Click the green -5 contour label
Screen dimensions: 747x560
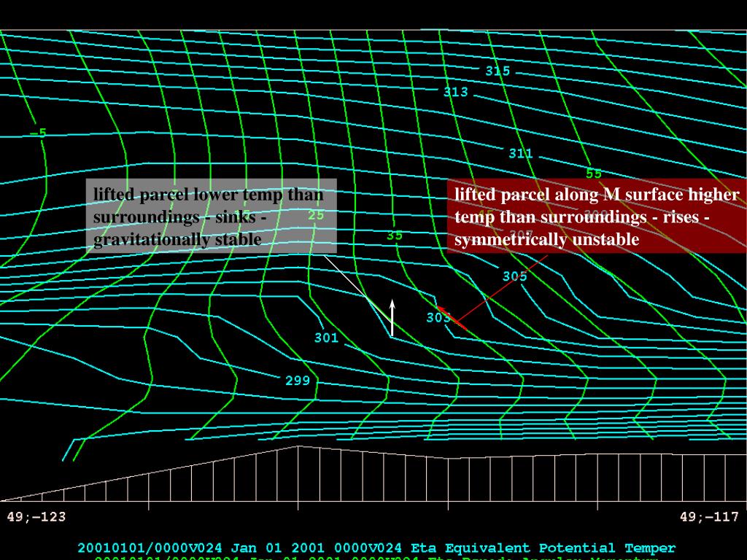(39, 133)
